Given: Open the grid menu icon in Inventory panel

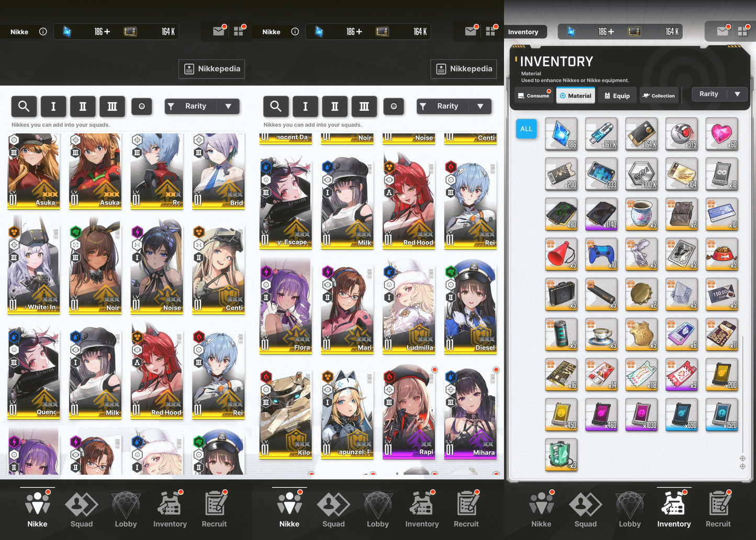Looking at the screenshot, I should (x=742, y=31).
